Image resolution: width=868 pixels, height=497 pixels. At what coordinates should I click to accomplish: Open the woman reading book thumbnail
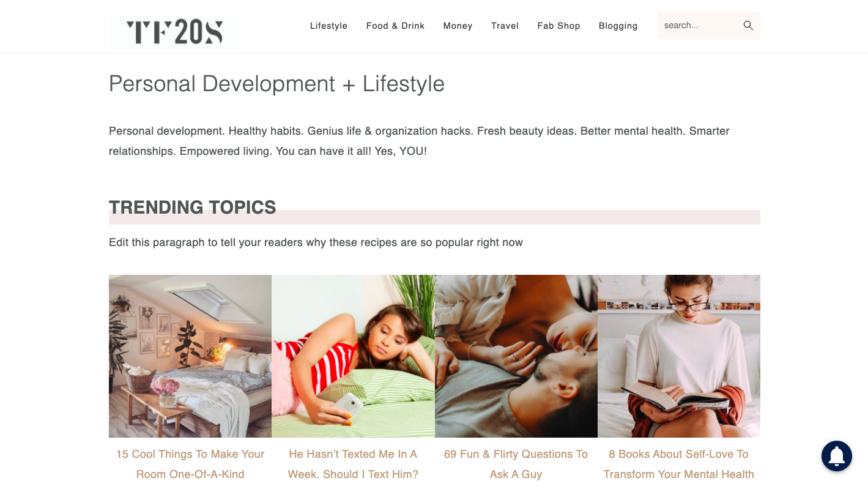click(679, 356)
